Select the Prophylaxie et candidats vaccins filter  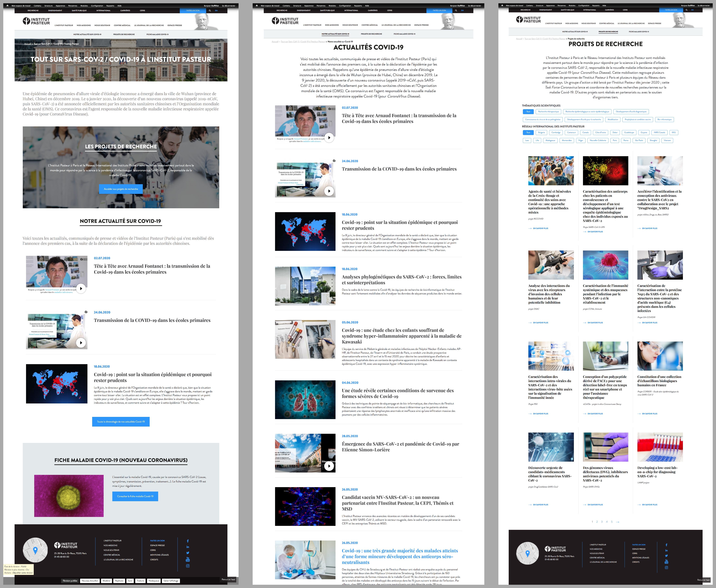[638, 119]
